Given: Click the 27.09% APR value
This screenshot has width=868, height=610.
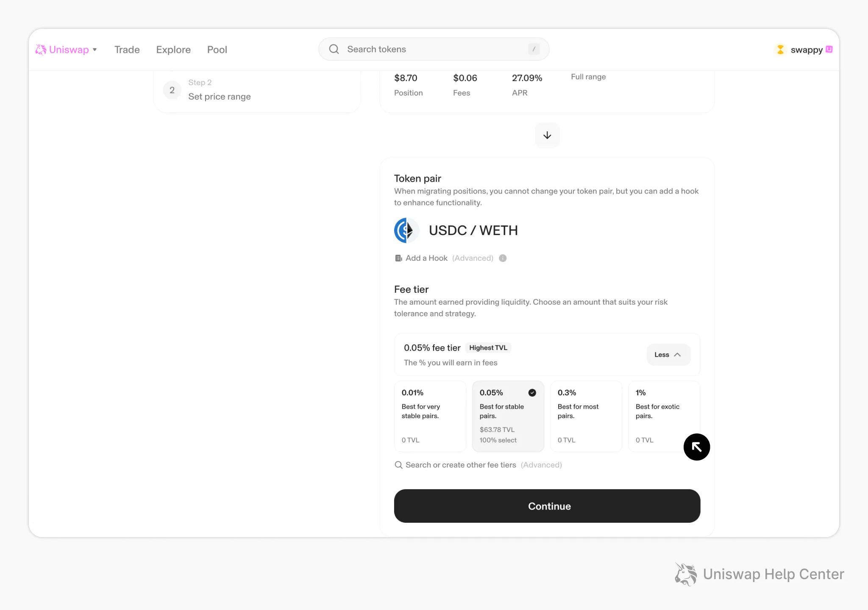Looking at the screenshot, I should (x=527, y=78).
